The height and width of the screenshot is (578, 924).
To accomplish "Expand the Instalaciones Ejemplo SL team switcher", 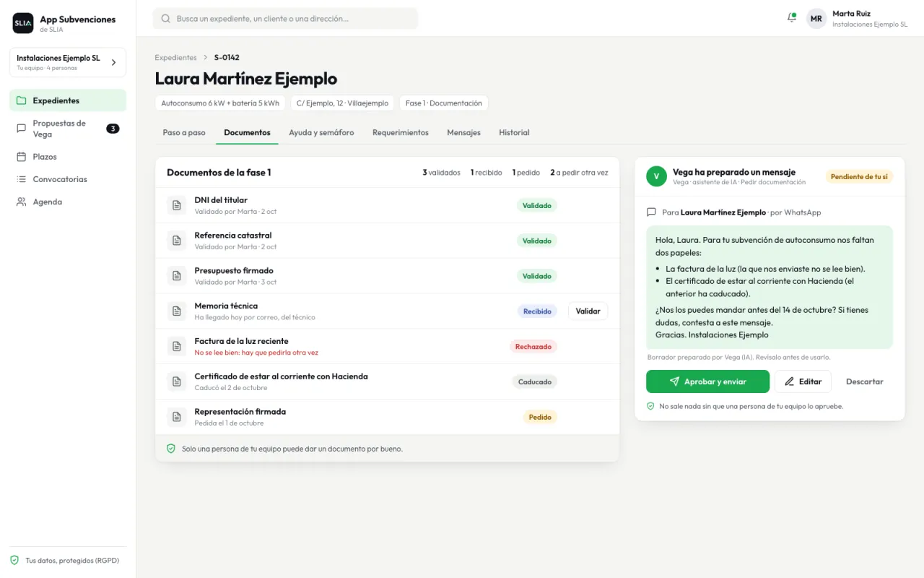I will click(68, 62).
